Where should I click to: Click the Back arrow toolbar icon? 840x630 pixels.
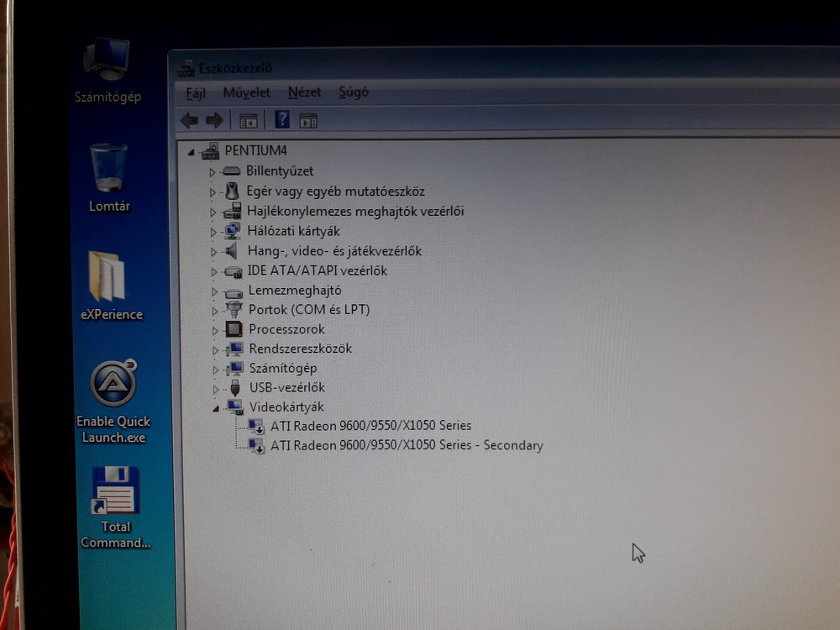(190, 120)
